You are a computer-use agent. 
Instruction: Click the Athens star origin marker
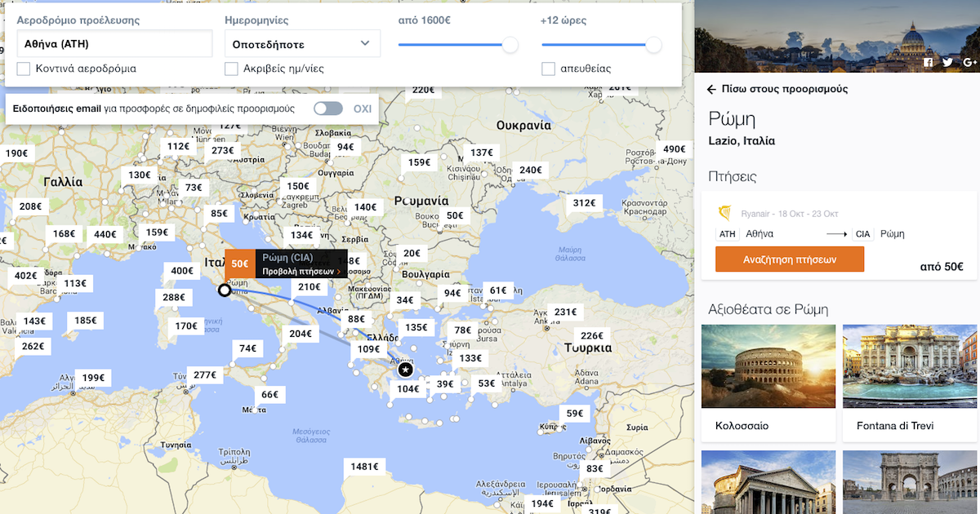click(x=405, y=370)
